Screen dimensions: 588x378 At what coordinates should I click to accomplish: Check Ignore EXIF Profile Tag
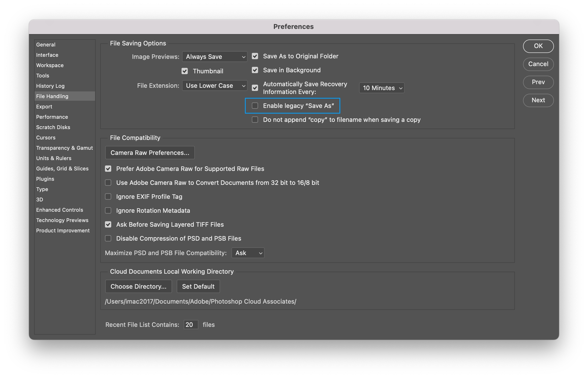tap(108, 197)
